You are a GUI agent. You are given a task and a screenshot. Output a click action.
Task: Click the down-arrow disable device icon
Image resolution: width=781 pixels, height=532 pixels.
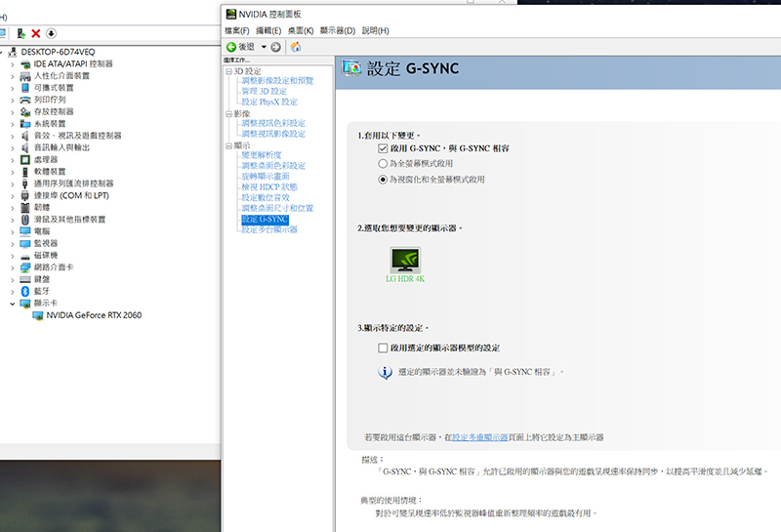(52, 33)
